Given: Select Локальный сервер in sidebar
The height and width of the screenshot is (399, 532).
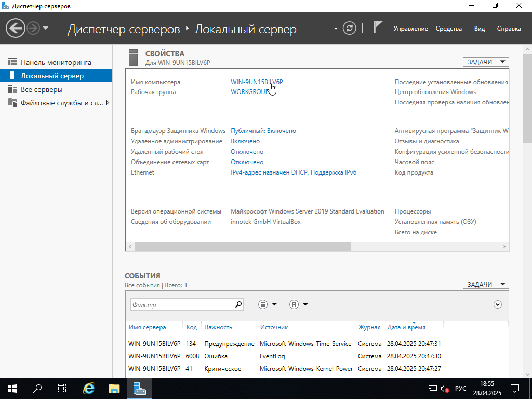Looking at the screenshot, I should [56, 76].
